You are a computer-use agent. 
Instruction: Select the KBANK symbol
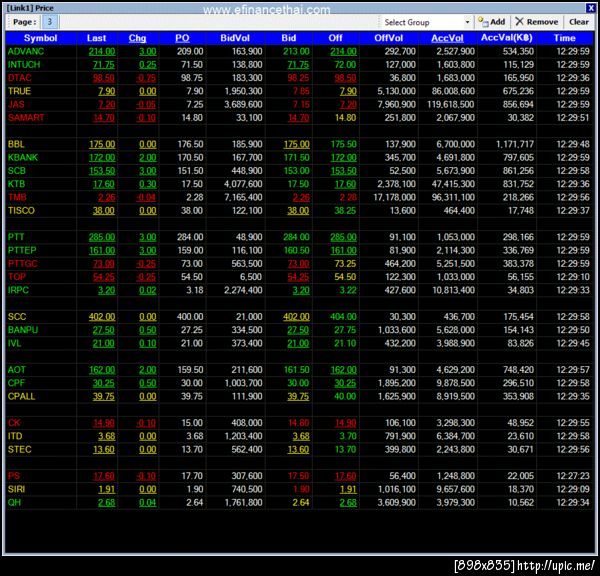(x=23, y=157)
